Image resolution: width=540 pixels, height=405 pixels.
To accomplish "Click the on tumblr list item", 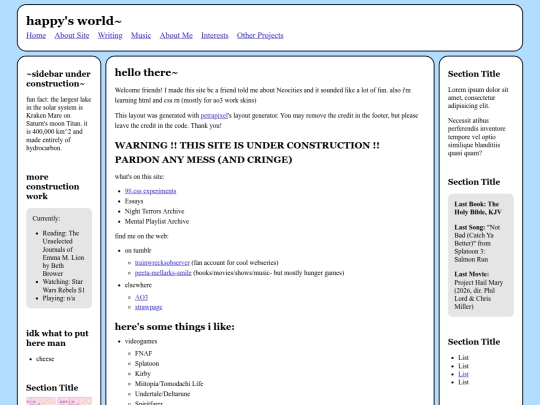I will tap(138, 251).
